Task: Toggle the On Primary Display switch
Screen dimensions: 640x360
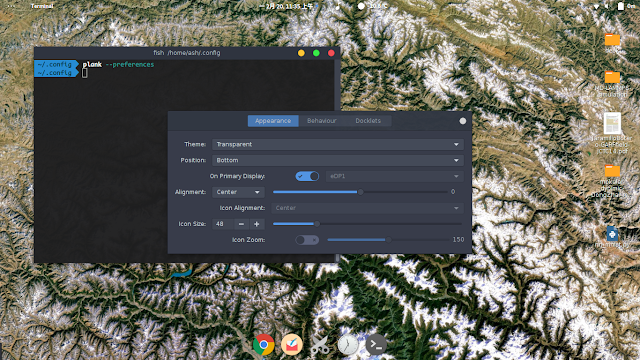Action: pos(307,176)
